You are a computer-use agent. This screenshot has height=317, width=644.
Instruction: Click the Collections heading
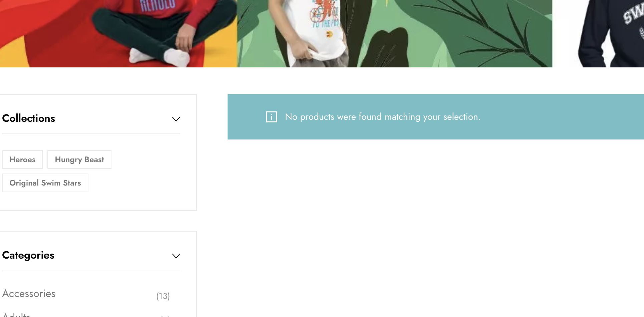click(29, 118)
